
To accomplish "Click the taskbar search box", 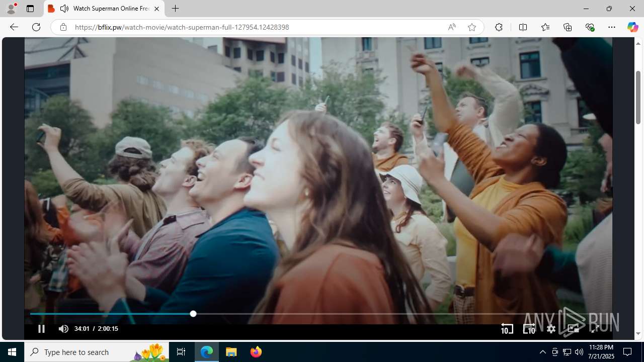I will pos(97,352).
